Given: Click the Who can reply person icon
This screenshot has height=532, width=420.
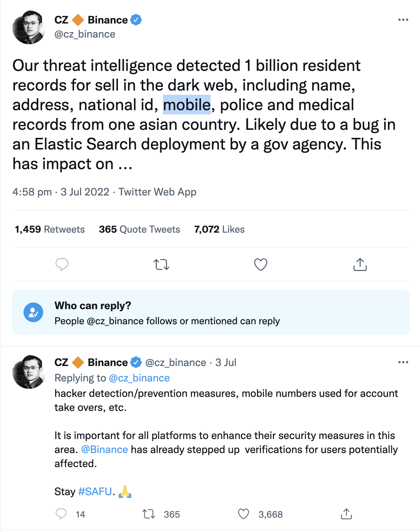Looking at the screenshot, I should click(x=33, y=312).
